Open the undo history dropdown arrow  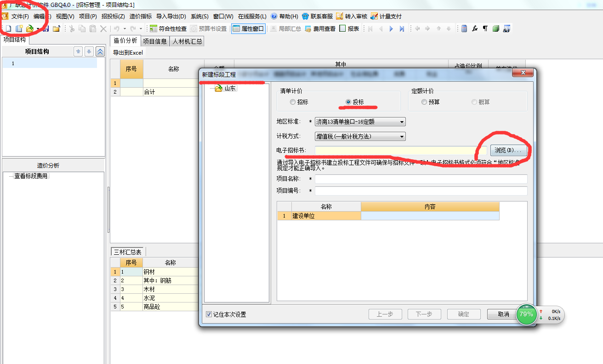(x=125, y=29)
